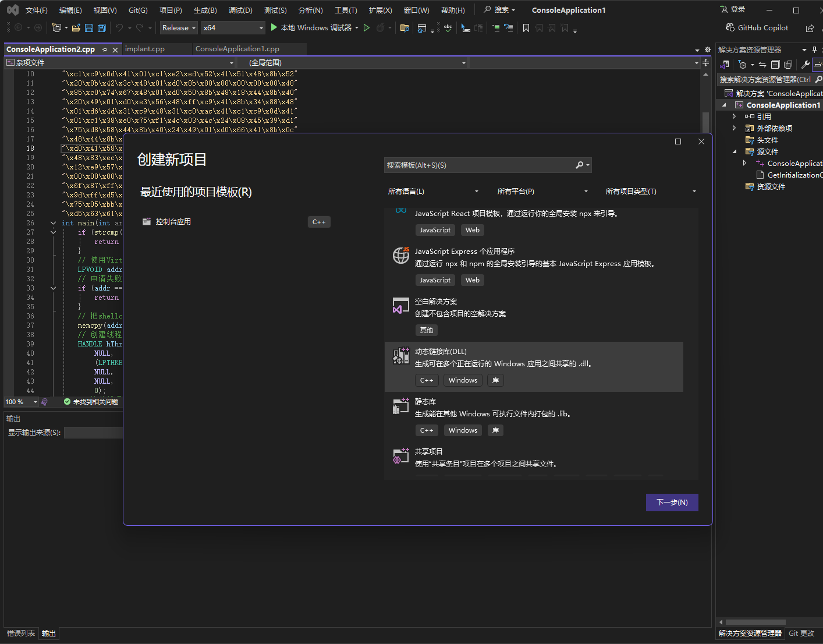Image resolution: width=823 pixels, height=644 pixels.
Task: Click the save file floppy icon
Action: coord(89,27)
